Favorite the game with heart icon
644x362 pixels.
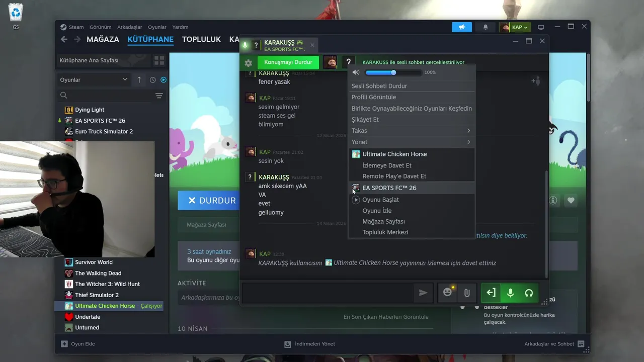(571, 200)
